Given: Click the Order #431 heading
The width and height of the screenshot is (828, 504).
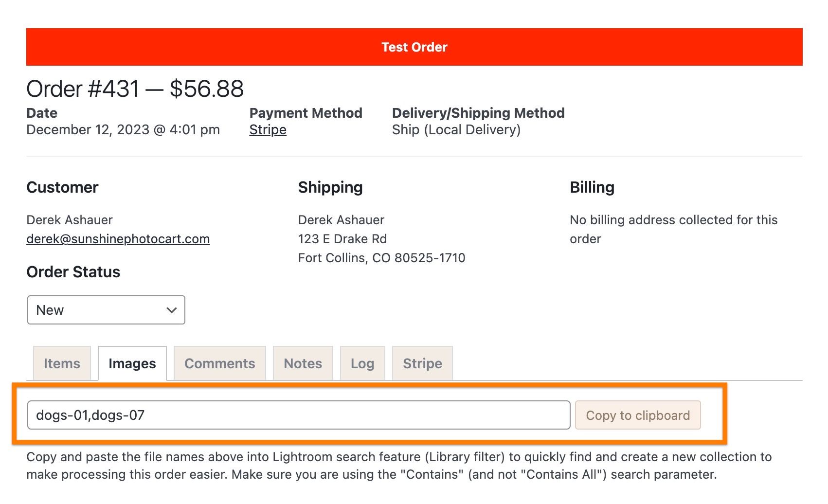Looking at the screenshot, I should (135, 89).
